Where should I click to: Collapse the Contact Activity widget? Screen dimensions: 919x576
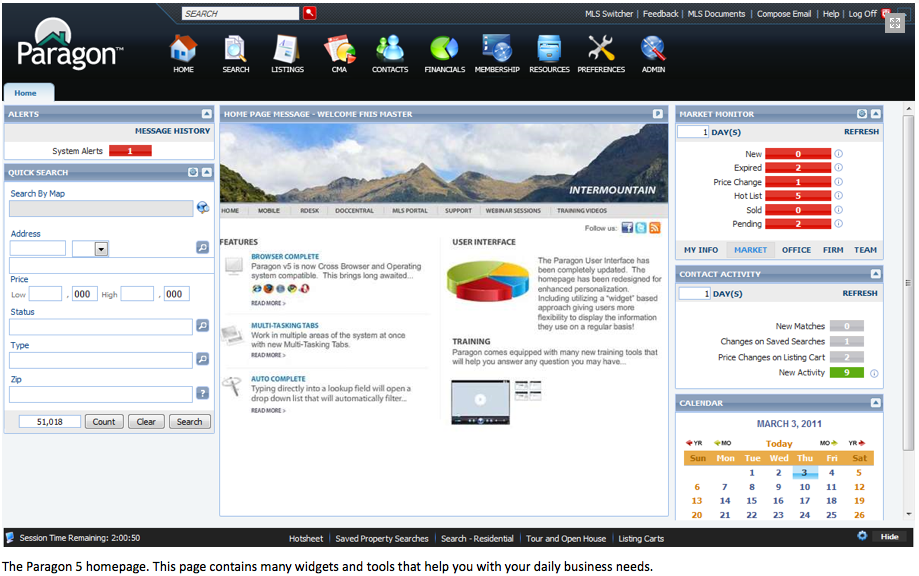click(x=876, y=274)
